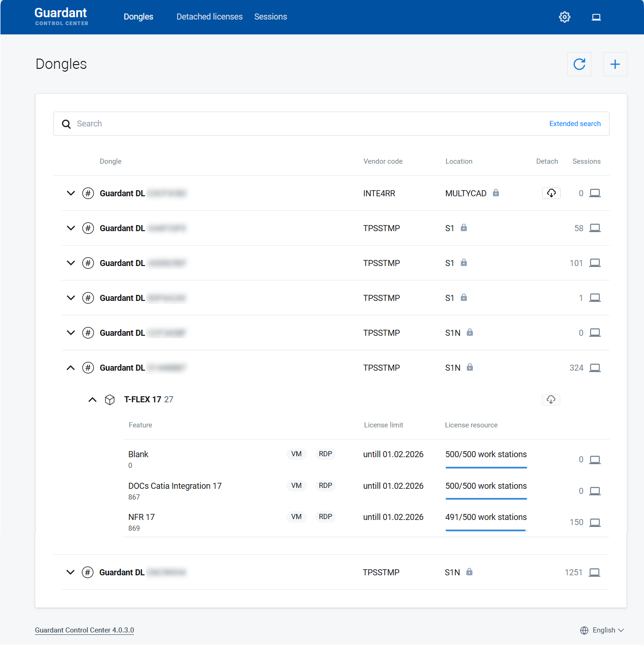Collapse the T-FLEX 17 product section
Viewport: 644px width, 646px height.
(x=93, y=400)
